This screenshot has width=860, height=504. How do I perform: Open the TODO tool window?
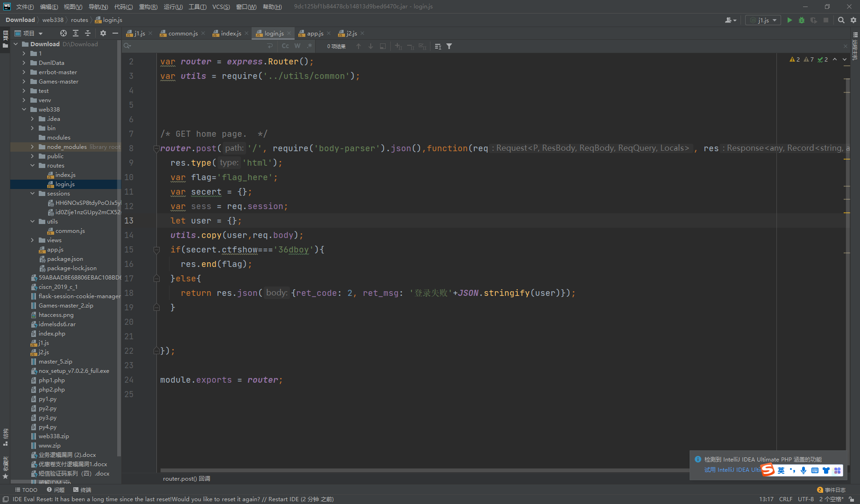(x=26, y=490)
